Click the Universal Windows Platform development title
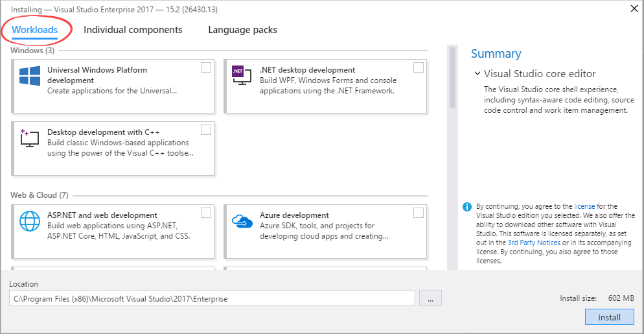The height and width of the screenshot is (334, 644). click(x=97, y=75)
